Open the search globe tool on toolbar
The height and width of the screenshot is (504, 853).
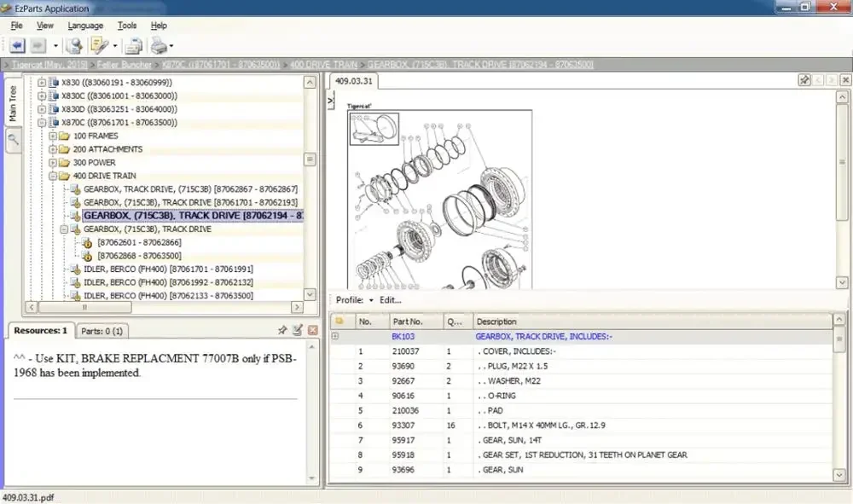point(74,44)
